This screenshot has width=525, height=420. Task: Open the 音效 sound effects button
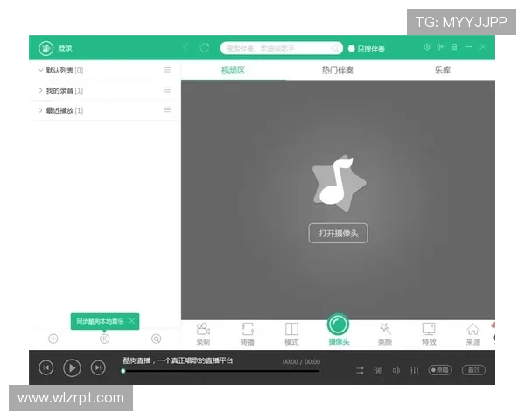473,370
